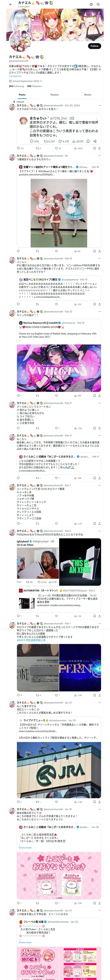Image resolution: width=110 pixels, height=980 pixels.
Task: Go back using the top-left arrow
Action: 11,4
